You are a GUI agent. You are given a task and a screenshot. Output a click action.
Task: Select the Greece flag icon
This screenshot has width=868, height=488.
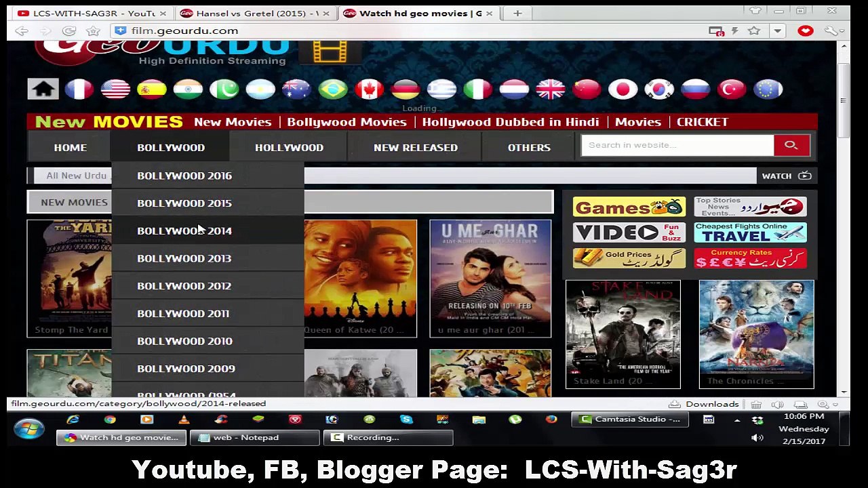(441, 89)
